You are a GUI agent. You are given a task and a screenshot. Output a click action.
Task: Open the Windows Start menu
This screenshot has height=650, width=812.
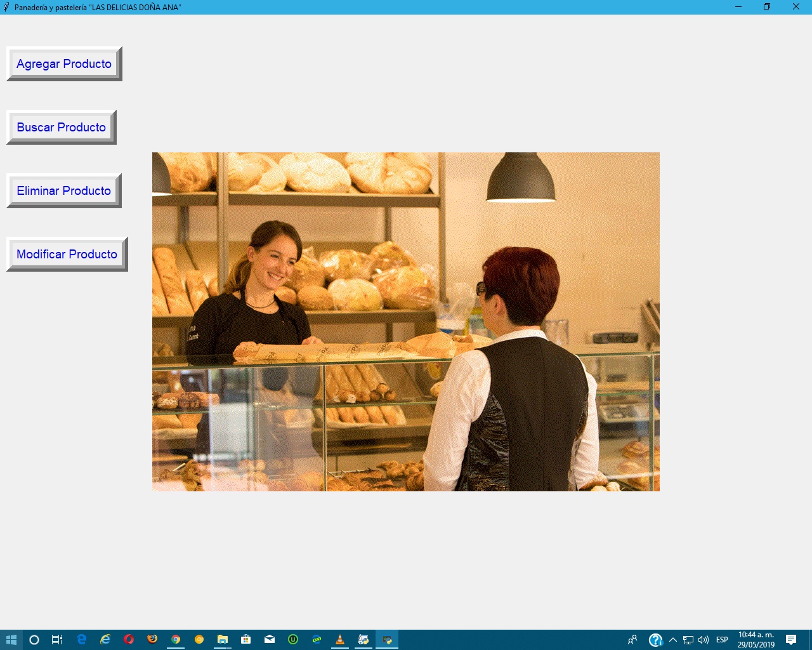pyautogui.click(x=11, y=639)
